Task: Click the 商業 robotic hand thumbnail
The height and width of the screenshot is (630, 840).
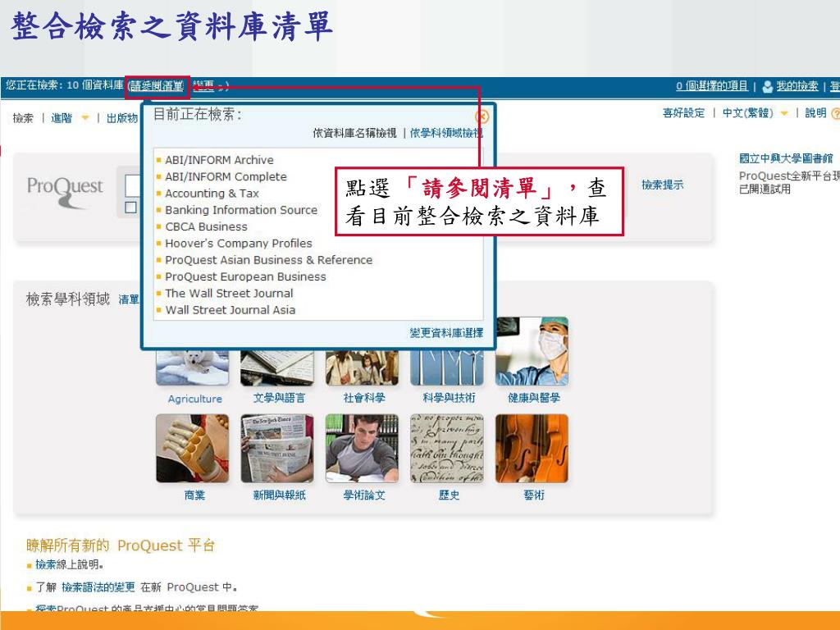Action: coord(192,449)
